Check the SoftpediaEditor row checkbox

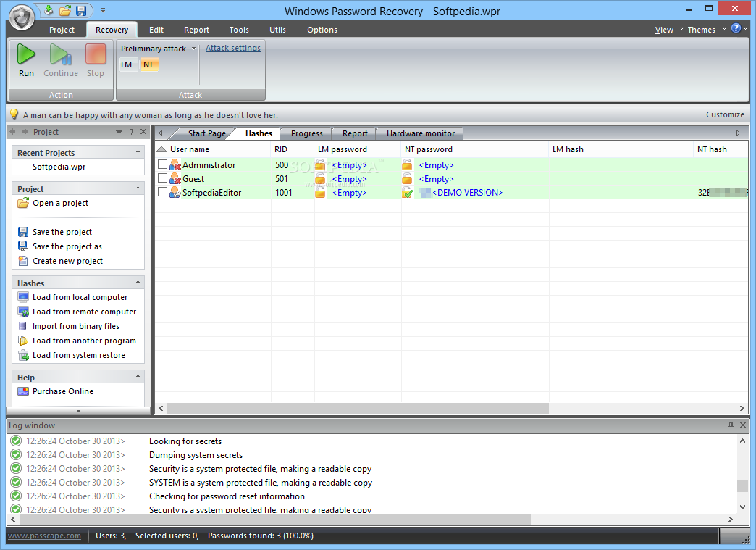pos(162,192)
